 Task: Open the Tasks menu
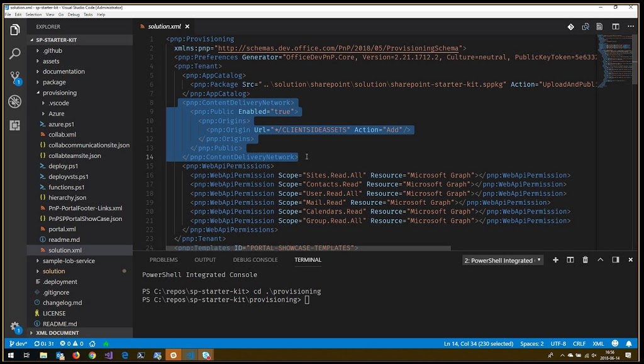coord(88,14)
